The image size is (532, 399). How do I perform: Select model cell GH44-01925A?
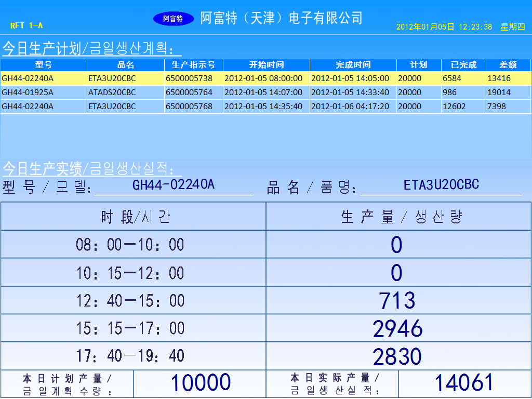(44, 92)
